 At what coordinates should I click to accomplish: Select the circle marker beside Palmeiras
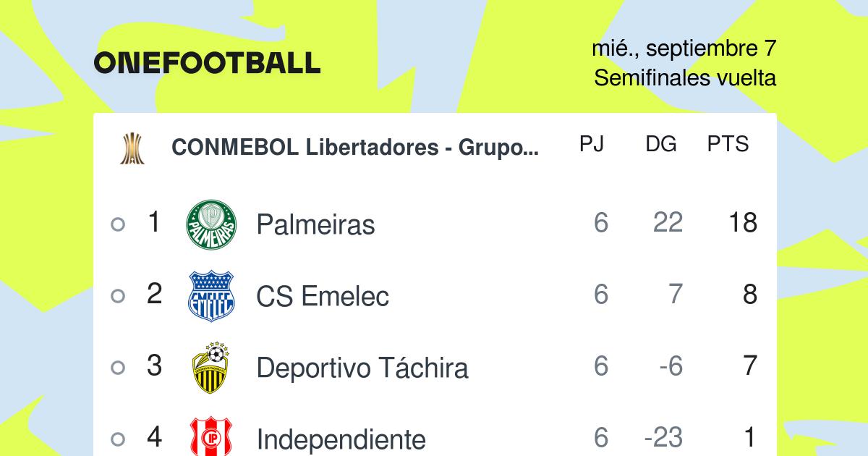tap(118, 224)
